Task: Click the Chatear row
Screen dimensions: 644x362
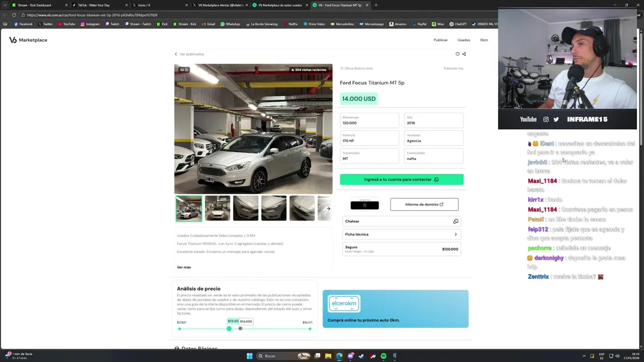Action: [x=401, y=221]
